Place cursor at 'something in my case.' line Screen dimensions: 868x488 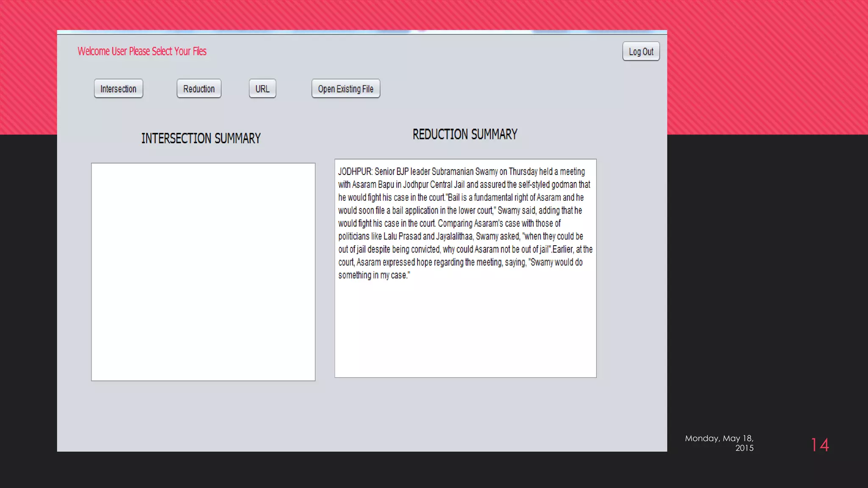(x=374, y=275)
